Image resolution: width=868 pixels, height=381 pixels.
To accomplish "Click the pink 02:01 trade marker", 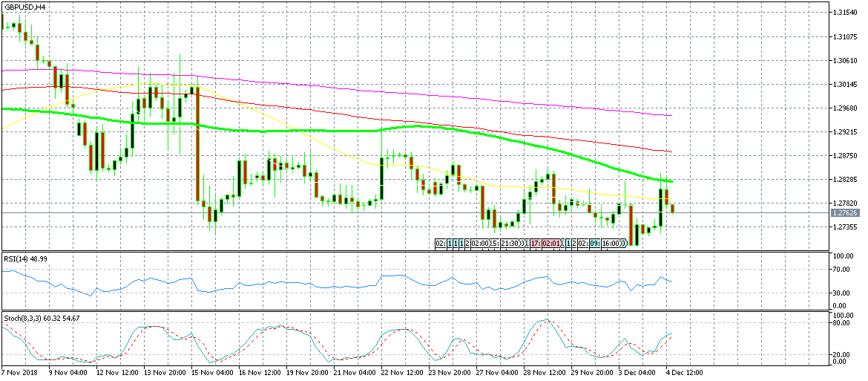I will [x=552, y=243].
